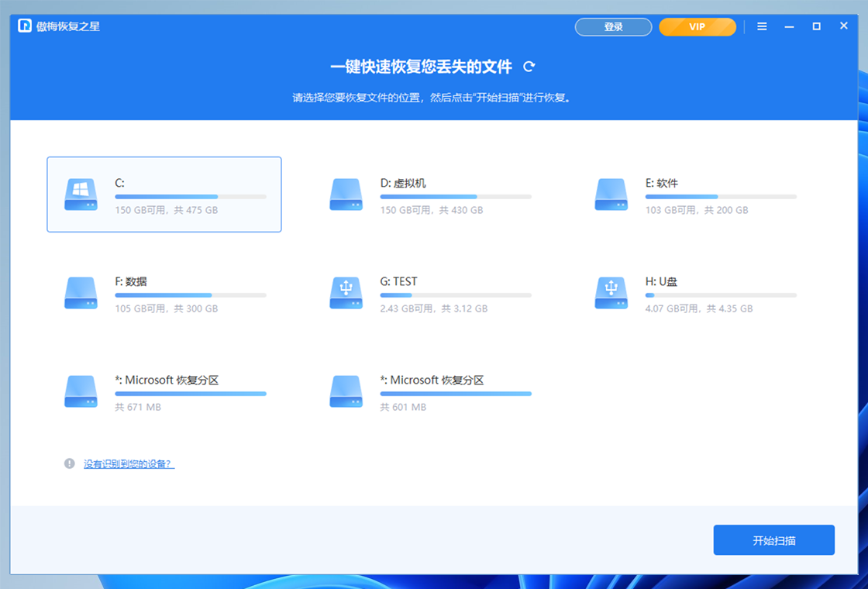Select the 671 MB recovery partition icon
868x589 pixels.
click(81, 391)
